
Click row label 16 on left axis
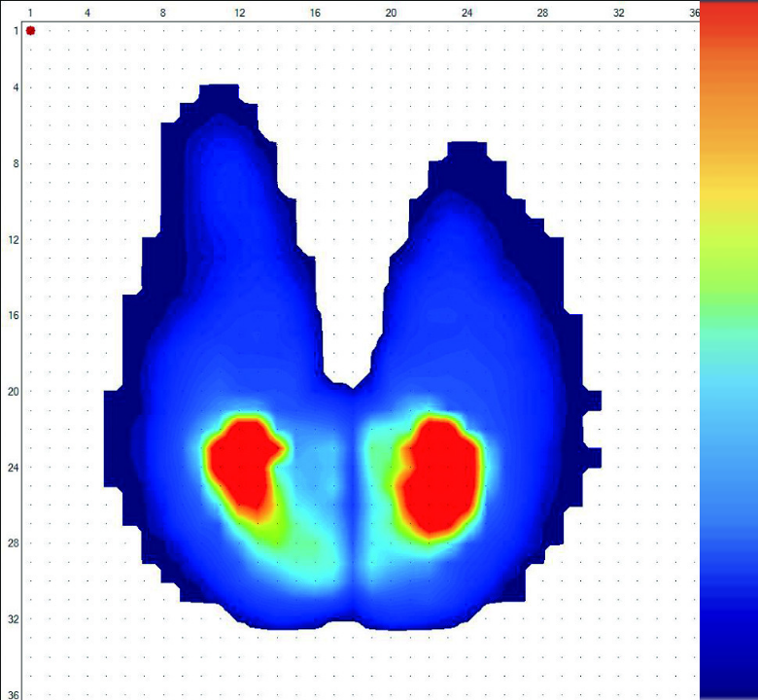[x=14, y=315]
